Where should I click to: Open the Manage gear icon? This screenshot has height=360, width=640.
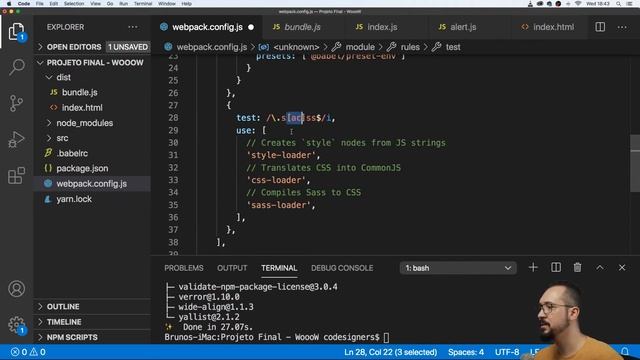pyautogui.click(x=16, y=325)
